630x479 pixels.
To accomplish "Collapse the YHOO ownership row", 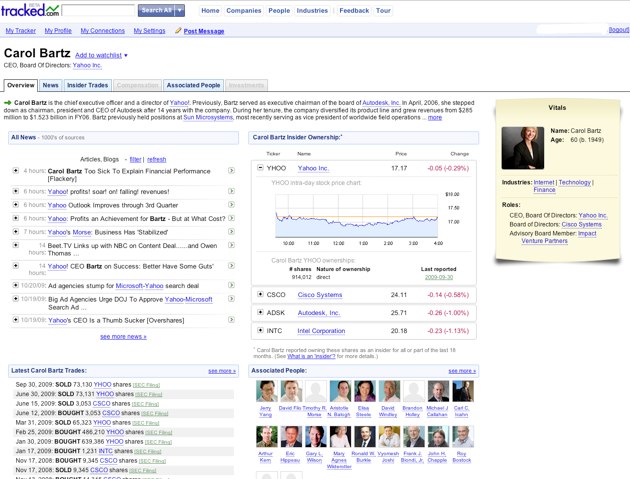I will pyautogui.click(x=260, y=168).
